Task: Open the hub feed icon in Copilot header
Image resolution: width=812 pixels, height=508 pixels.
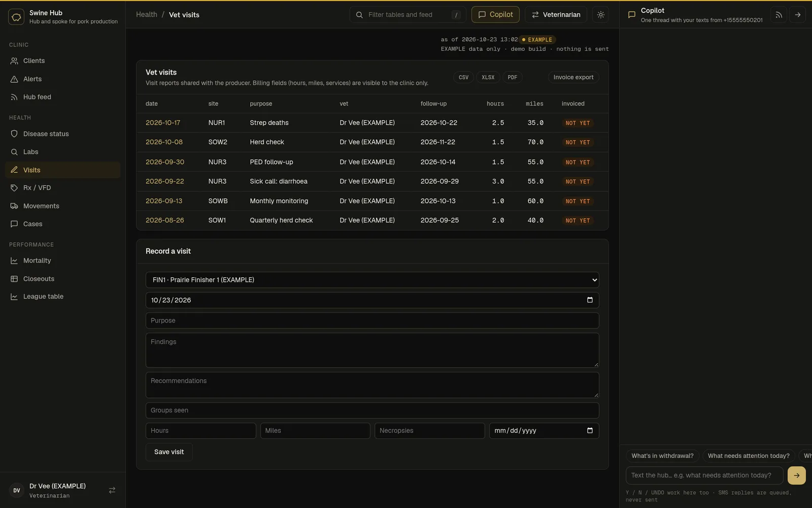Action: [x=779, y=15]
